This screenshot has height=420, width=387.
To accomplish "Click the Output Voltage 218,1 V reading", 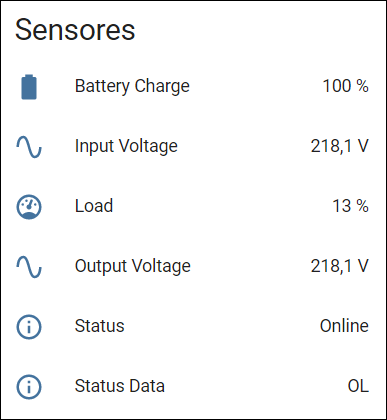I will [x=340, y=266].
